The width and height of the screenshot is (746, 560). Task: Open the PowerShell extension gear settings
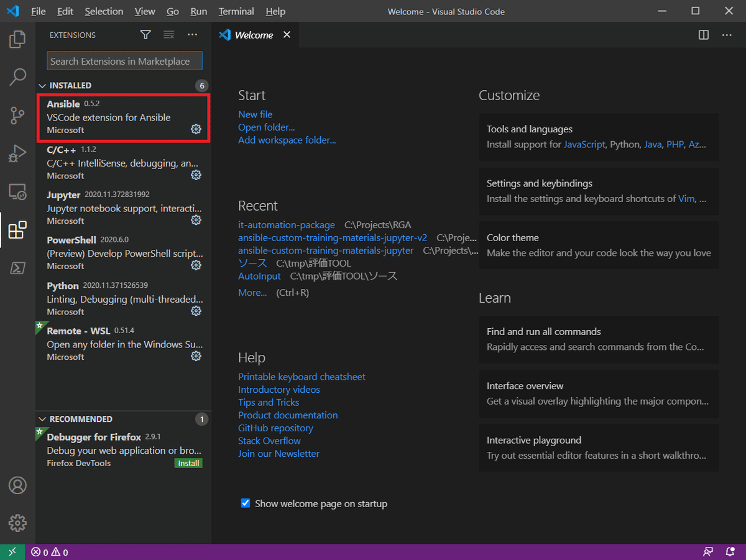[196, 265]
